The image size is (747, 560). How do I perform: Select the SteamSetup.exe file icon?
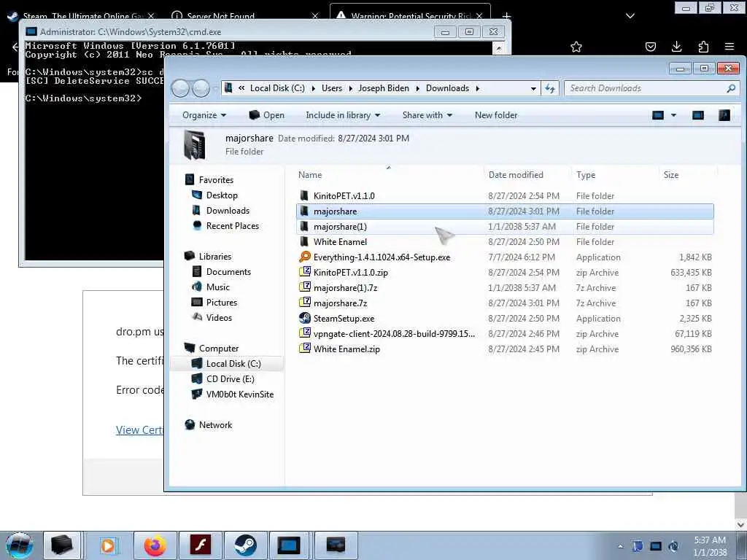304,318
